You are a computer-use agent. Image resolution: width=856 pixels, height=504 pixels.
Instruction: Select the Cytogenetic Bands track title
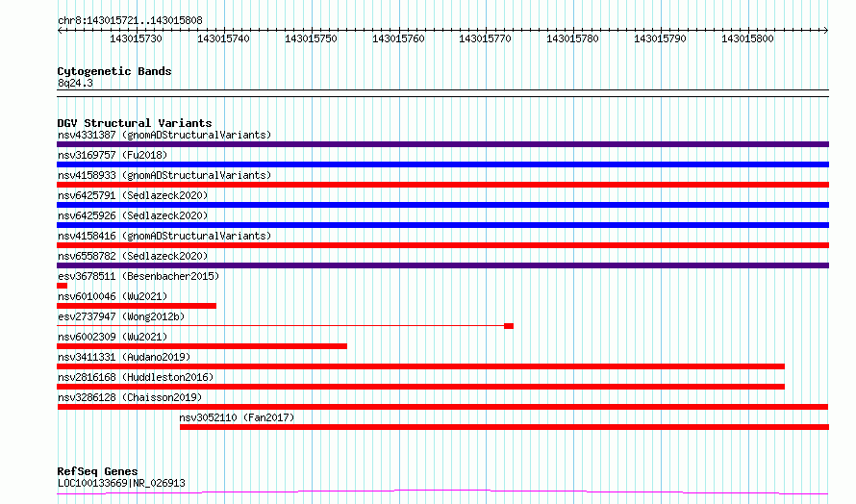pos(114,71)
